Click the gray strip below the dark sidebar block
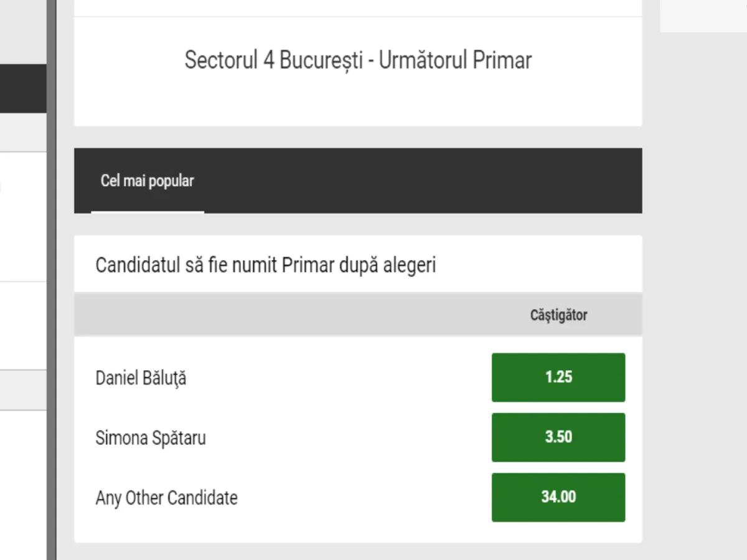The width and height of the screenshot is (747, 560). (22, 133)
